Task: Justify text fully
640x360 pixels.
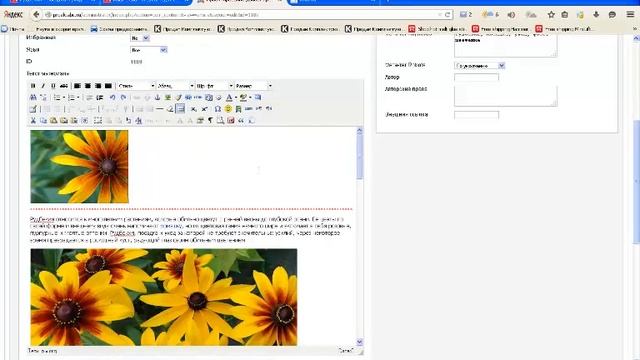Action: click(108, 86)
